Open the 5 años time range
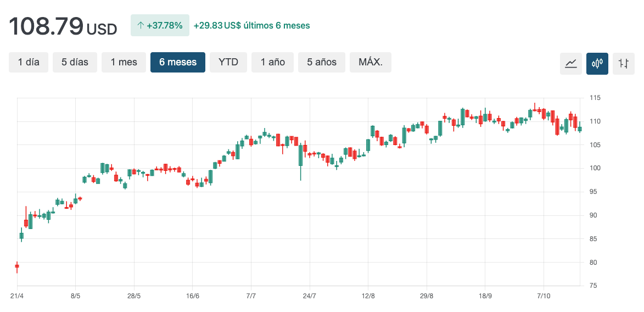Screen dimensions: 644x312 pos(321,62)
